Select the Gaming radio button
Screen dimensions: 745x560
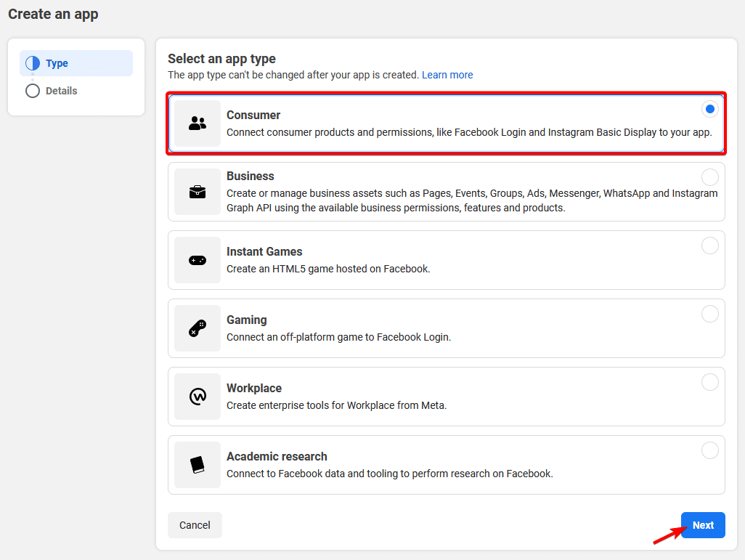click(x=709, y=313)
